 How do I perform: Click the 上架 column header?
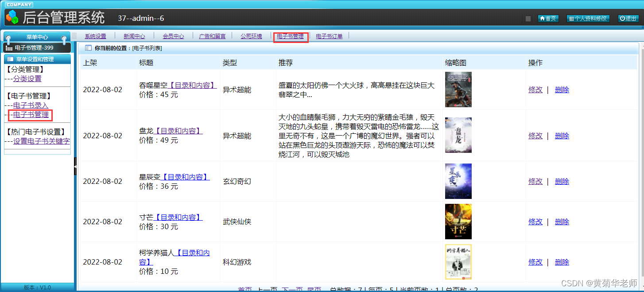click(90, 62)
